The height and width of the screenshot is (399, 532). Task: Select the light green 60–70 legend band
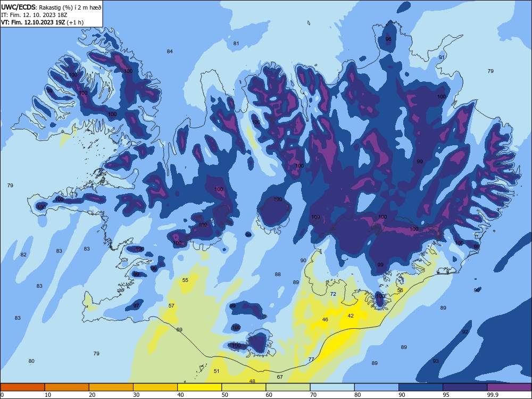pyautogui.click(x=288, y=387)
